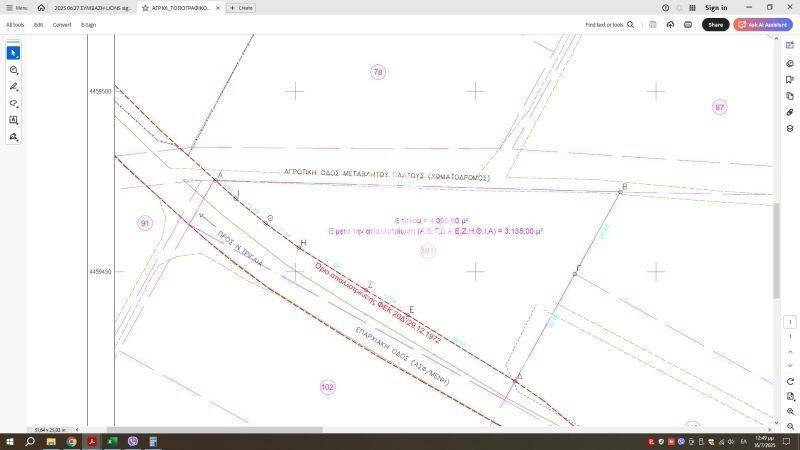800x450 pixels.
Task: Select the arrow selection tool
Action: [13, 53]
